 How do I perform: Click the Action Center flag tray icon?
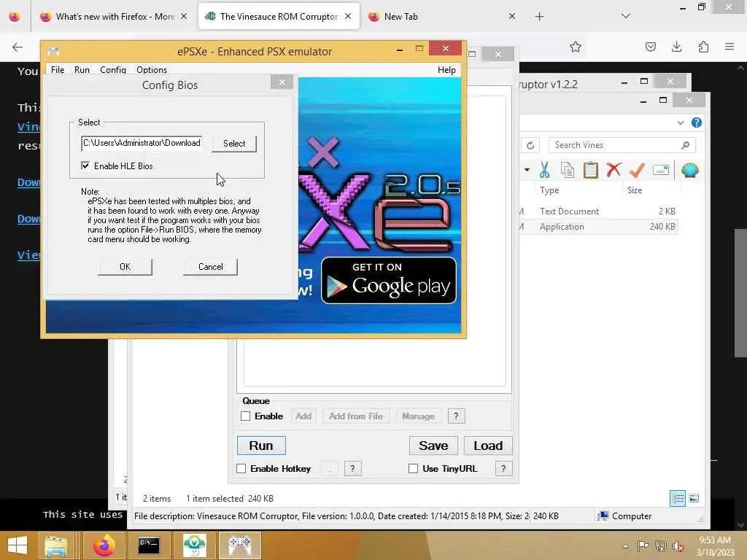pos(643,546)
